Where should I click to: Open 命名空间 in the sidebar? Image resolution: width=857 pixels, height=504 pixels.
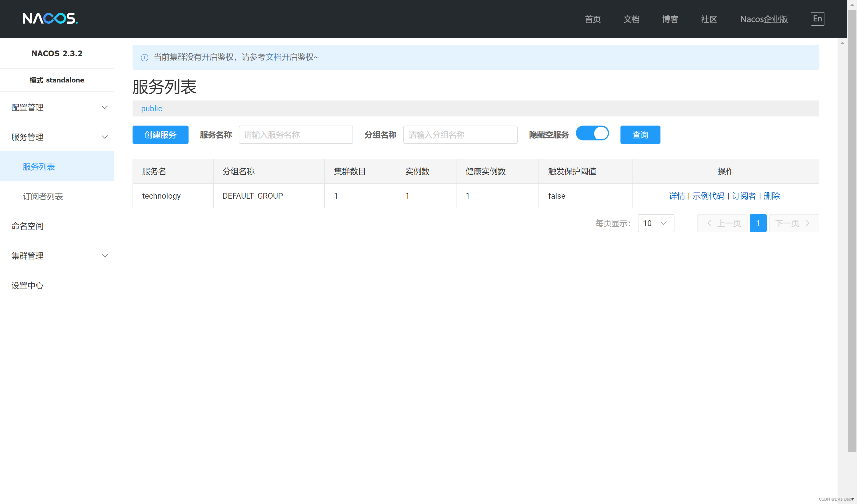[x=57, y=226]
